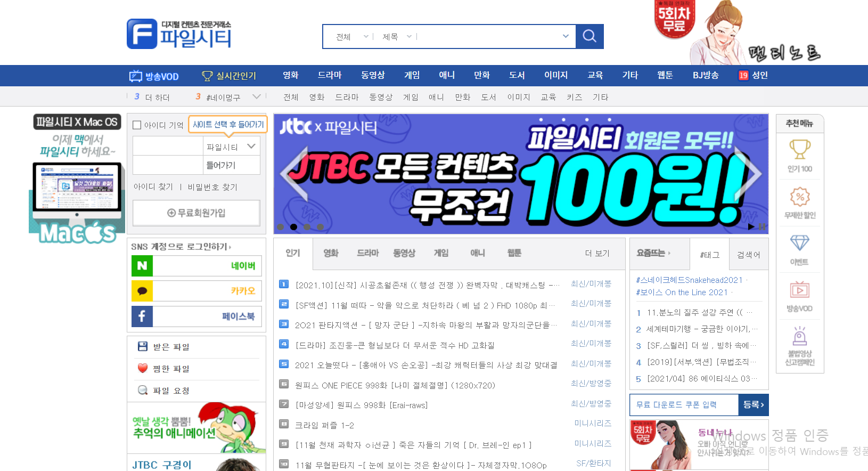The height and width of the screenshot is (471, 868).
Task: Select fourth banner indicator dot
Action: point(320,226)
